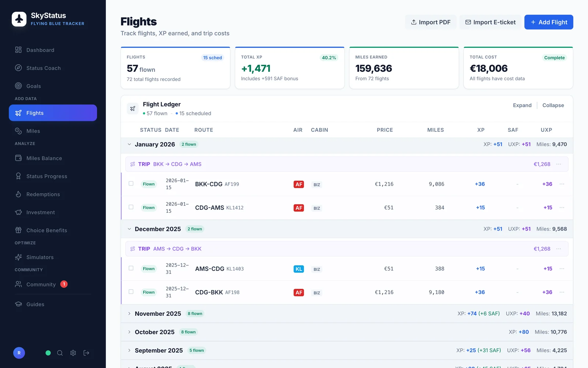Click KL airline badge on AMS-CDG row
The width and height of the screenshot is (588, 368).
pos(299,269)
